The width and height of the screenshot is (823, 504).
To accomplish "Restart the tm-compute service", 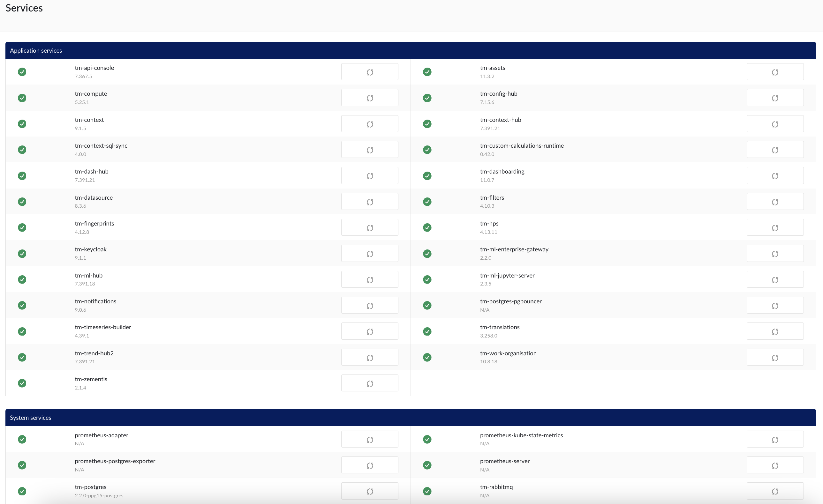I will (x=369, y=98).
